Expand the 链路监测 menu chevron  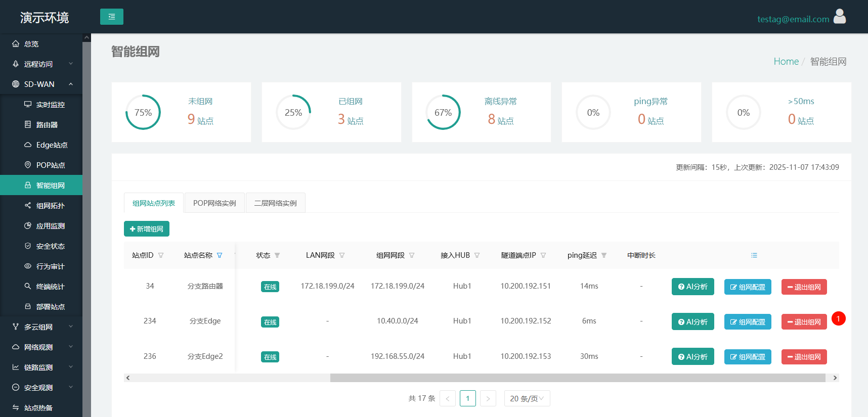click(x=71, y=367)
